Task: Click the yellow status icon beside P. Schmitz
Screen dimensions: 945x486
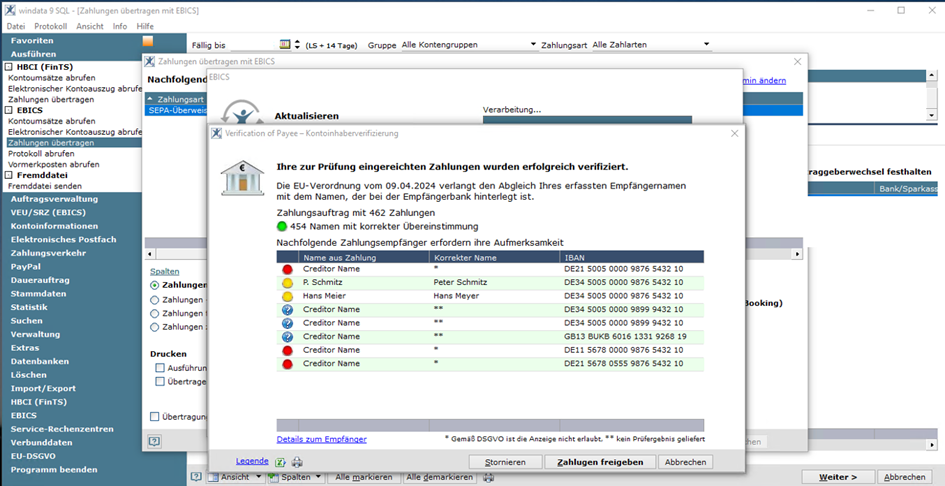Action: click(x=287, y=283)
